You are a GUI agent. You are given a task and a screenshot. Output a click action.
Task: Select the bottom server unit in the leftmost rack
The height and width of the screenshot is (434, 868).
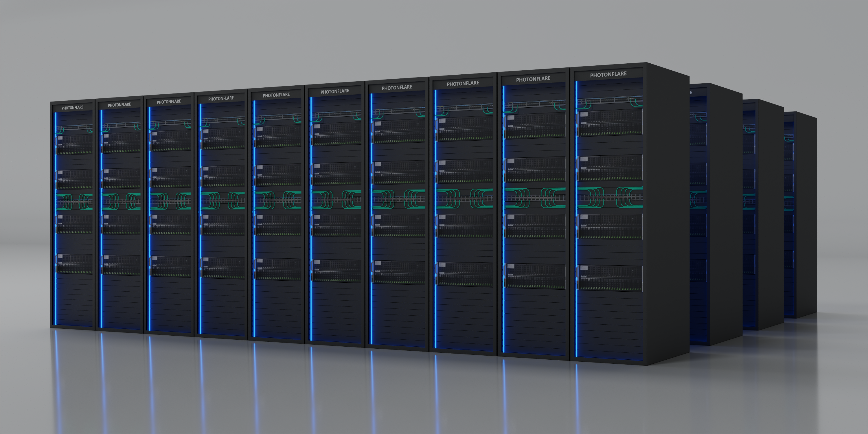(x=74, y=264)
